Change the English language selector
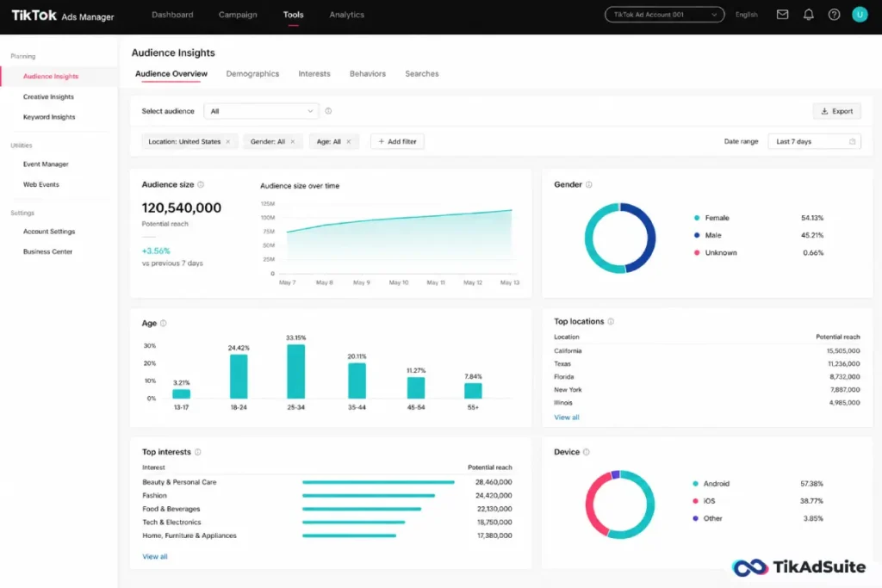882x588 pixels. coord(746,15)
